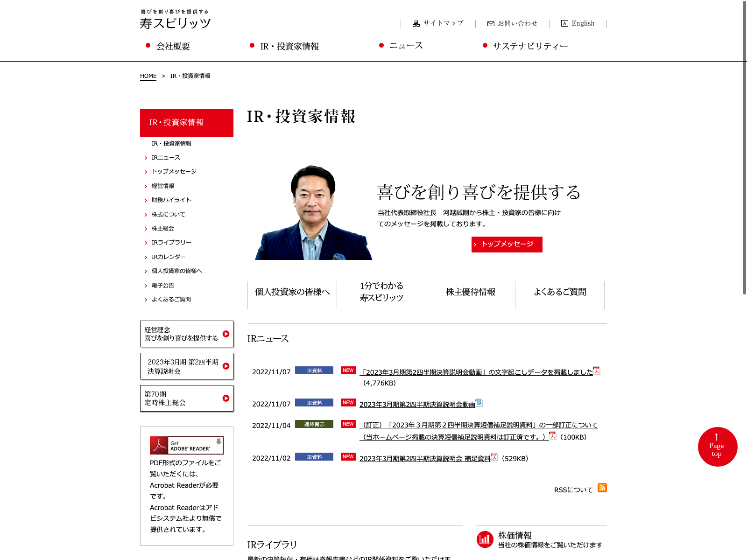
Task: Click the round Page top button
Action: pos(717,447)
